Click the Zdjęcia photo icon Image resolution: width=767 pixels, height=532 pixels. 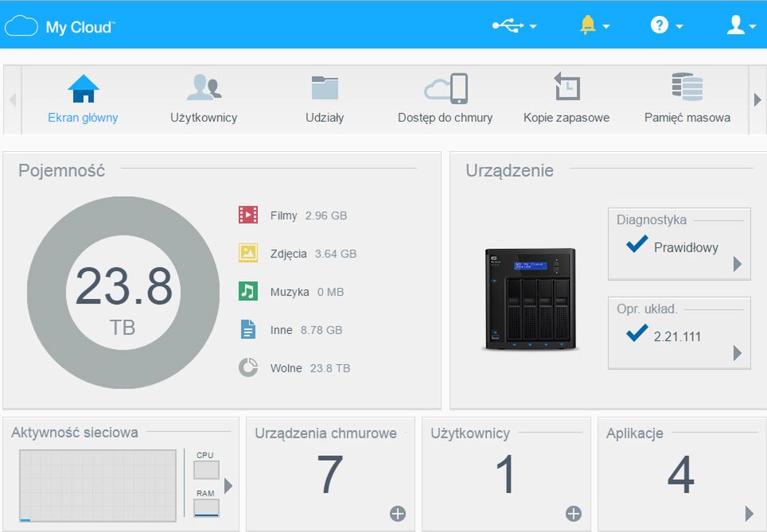248,253
